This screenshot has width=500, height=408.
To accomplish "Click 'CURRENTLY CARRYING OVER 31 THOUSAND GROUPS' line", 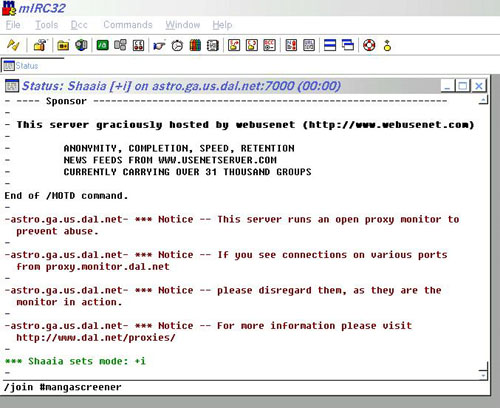I will (x=187, y=172).
